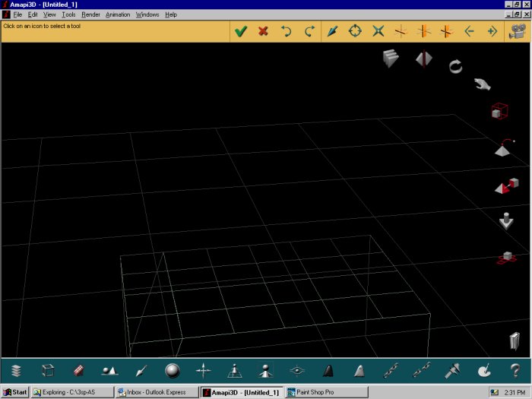Switch to Exploring C:\3sp-AS taskbar window
Screen dimensions: 532x399
[73, 392]
